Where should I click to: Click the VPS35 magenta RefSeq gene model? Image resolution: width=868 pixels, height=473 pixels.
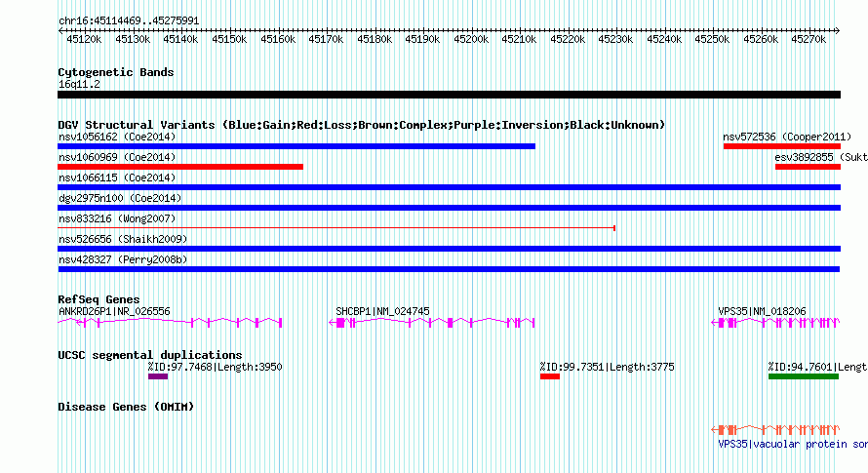(775, 323)
